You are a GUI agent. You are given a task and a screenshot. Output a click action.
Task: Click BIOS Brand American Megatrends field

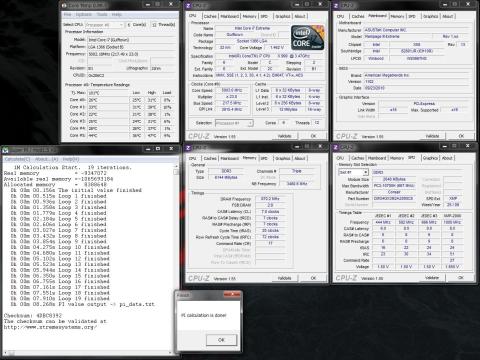tap(417, 75)
